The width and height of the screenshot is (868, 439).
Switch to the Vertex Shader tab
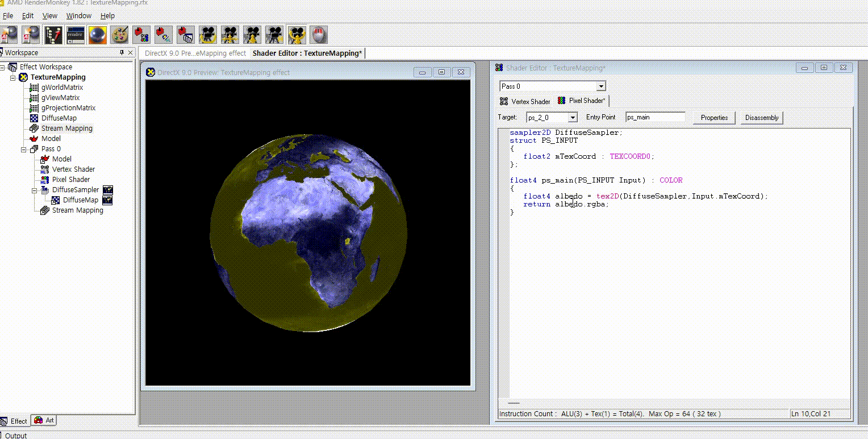click(525, 101)
